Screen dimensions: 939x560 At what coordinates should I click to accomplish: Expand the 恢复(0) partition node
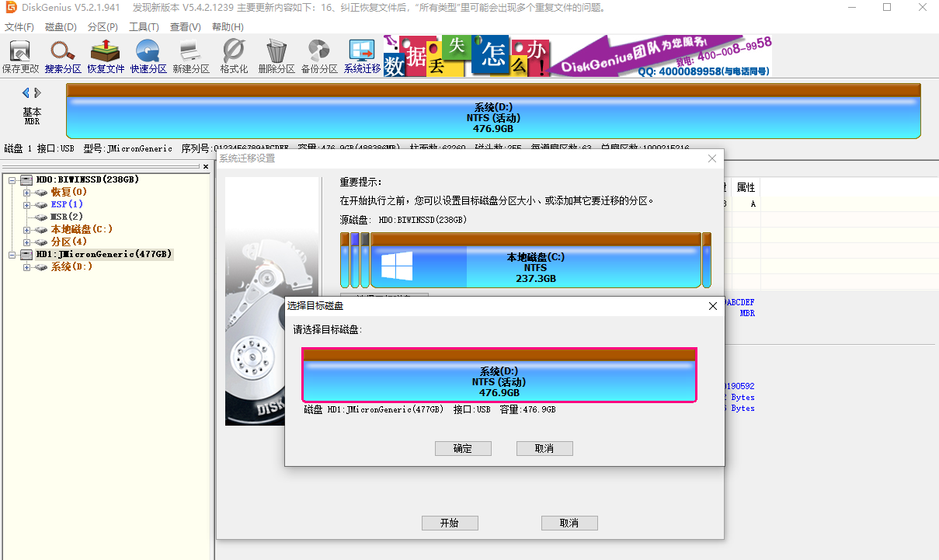point(26,192)
